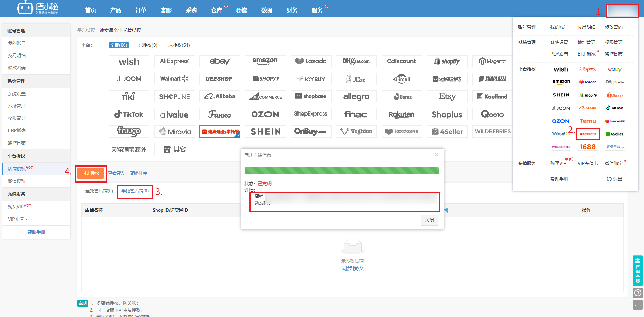This screenshot has width=644, height=317.
Task: Open 微信授权 in left sidebar
Action: (17, 181)
